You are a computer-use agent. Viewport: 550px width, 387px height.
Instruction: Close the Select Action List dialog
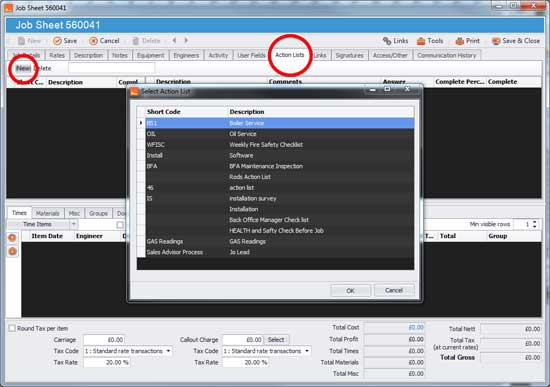pos(407,89)
